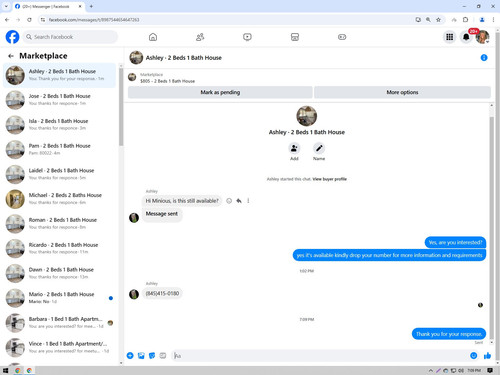Click Ashley's large profile picture in chat

point(307,116)
